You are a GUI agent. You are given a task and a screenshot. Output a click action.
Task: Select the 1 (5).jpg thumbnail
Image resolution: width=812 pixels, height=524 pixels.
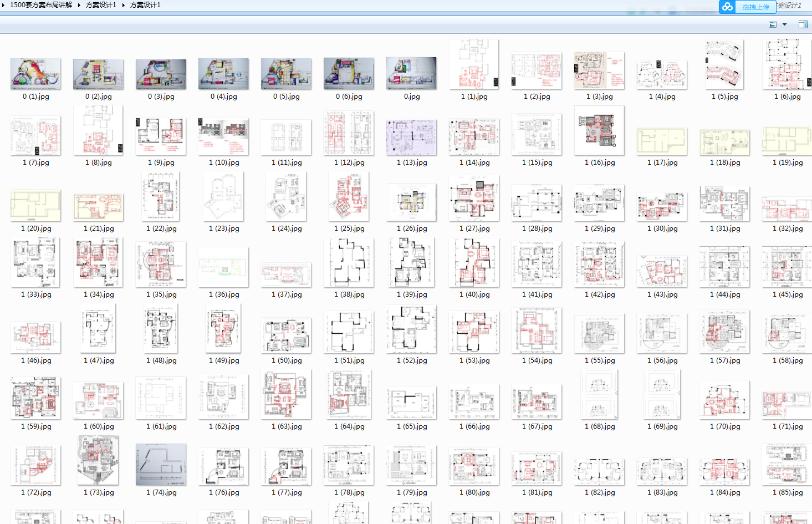pyautogui.click(x=724, y=64)
